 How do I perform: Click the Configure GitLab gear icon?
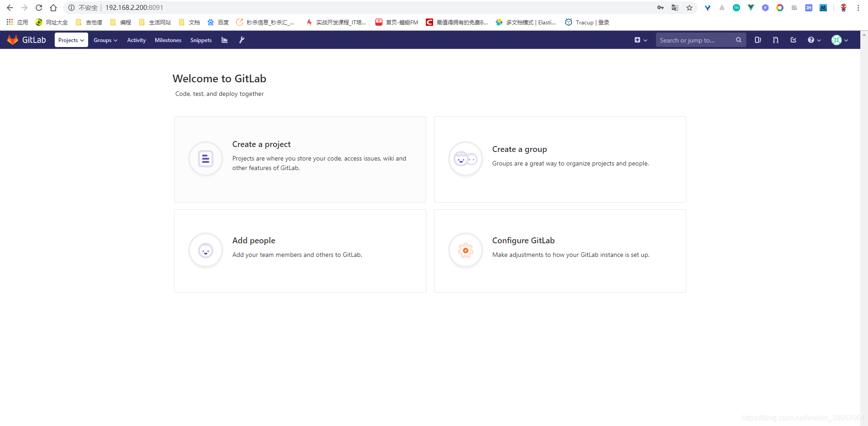point(466,250)
